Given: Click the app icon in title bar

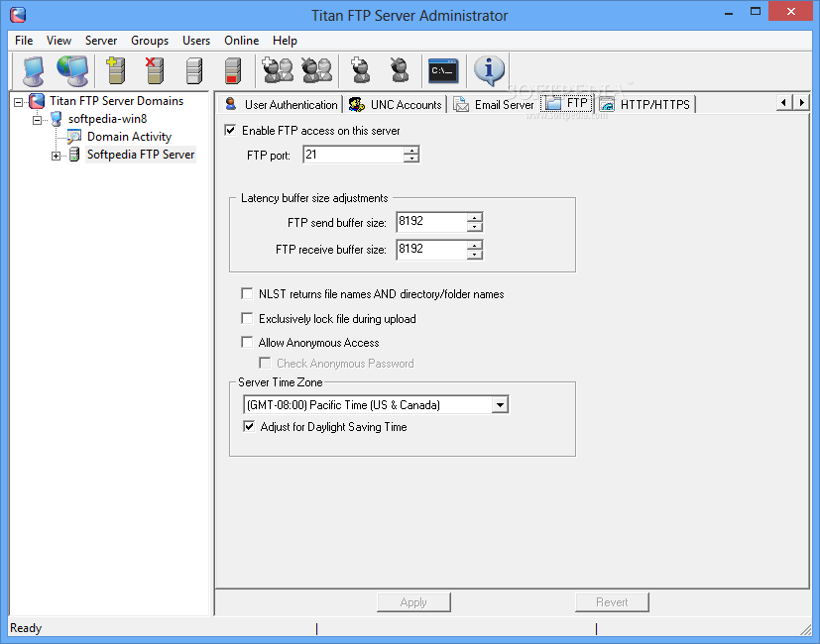Looking at the screenshot, I should [x=18, y=15].
